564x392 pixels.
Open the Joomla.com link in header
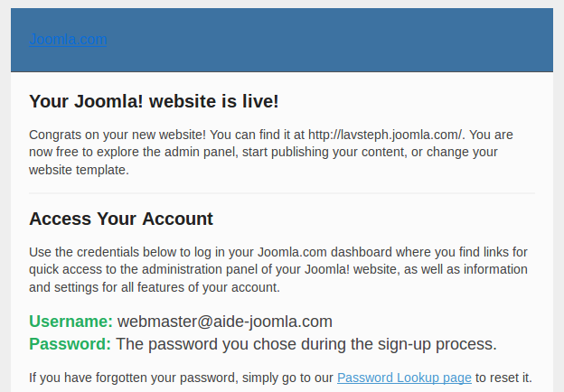(68, 40)
